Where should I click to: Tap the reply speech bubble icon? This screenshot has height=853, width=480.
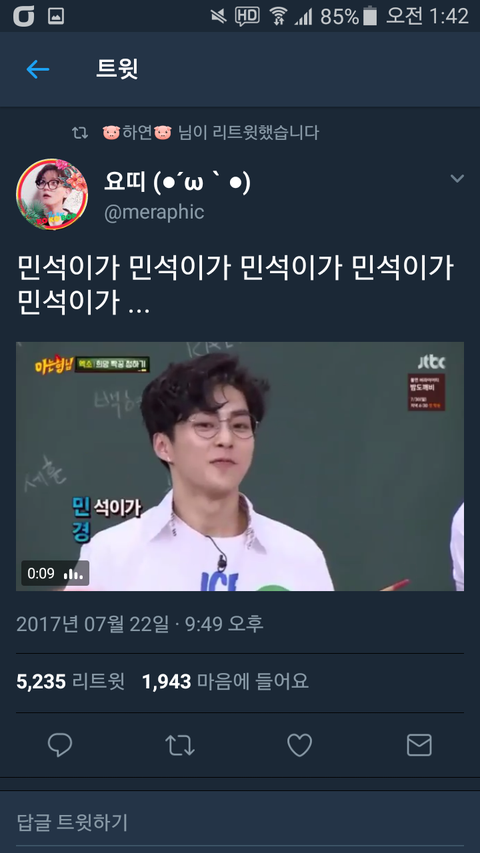pos(60,745)
